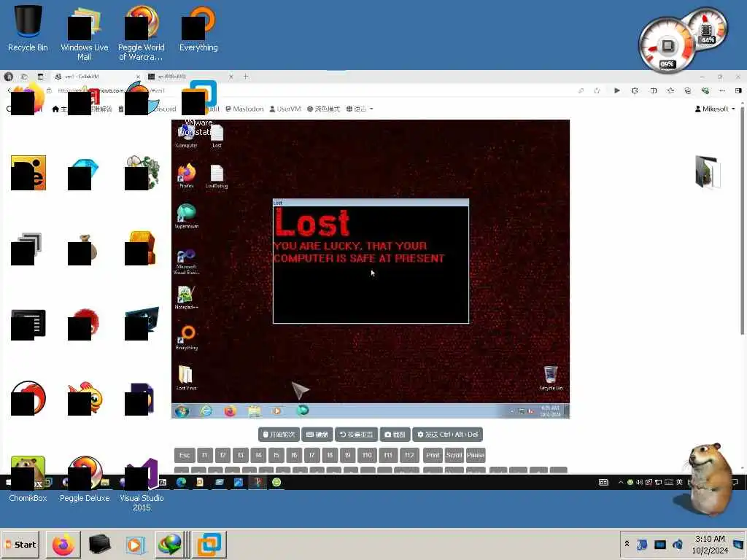Open the Peggle World of Warcraft shortcut
The width and height of the screenshot is (747, 560).
click(x=141, y=34)
